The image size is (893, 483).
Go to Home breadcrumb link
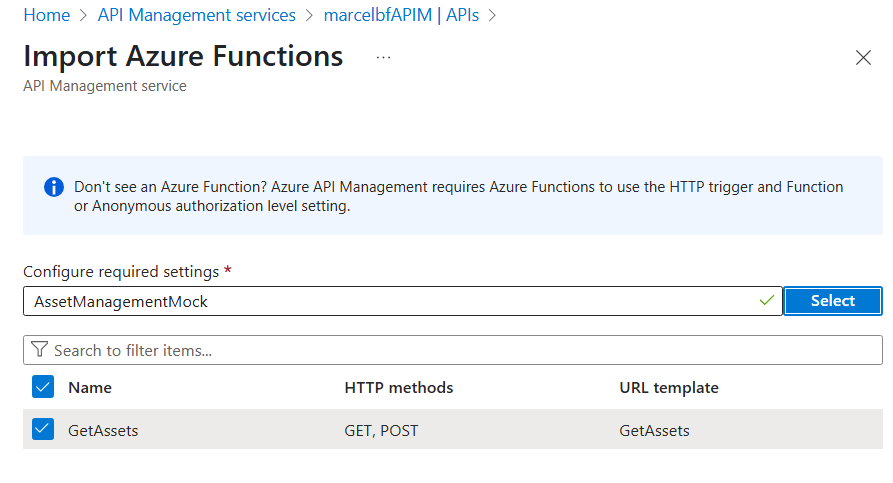click(46, 15)
